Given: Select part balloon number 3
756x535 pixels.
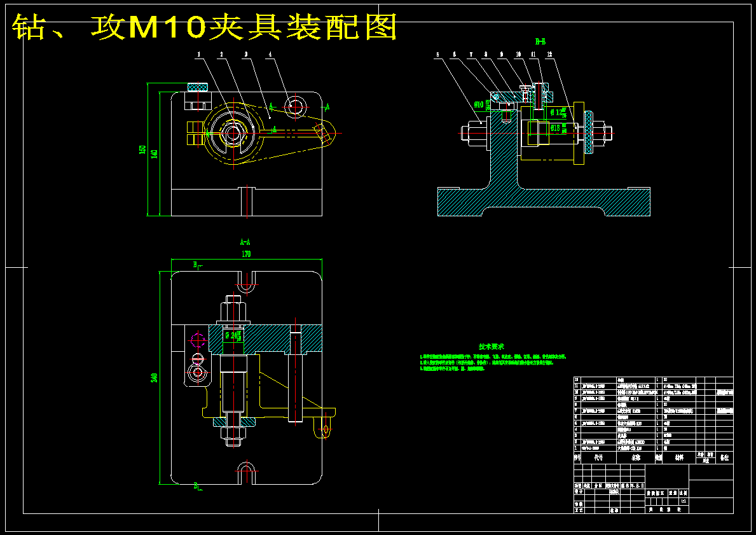Looking at the screenshot, I should point(246,55).
